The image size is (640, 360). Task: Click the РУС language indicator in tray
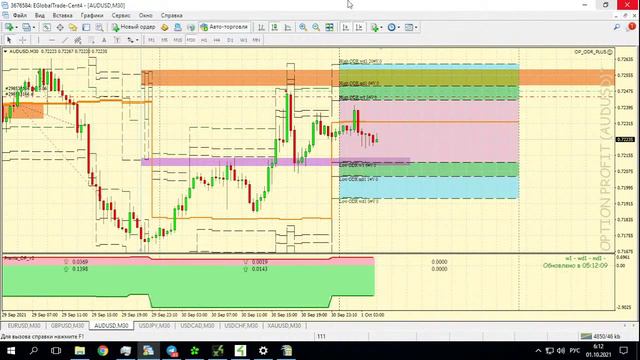click(575, 351)
